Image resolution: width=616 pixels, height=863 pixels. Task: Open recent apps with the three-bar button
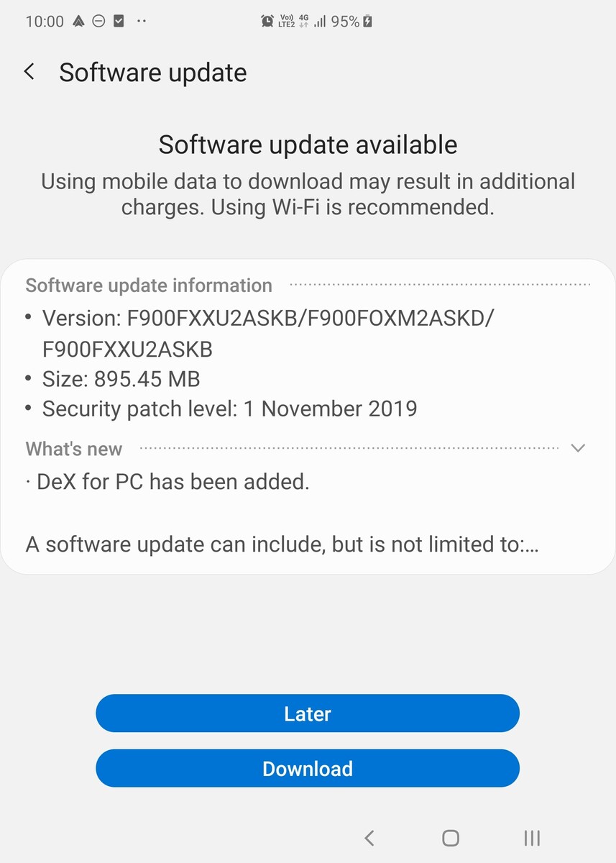[532, 838]
